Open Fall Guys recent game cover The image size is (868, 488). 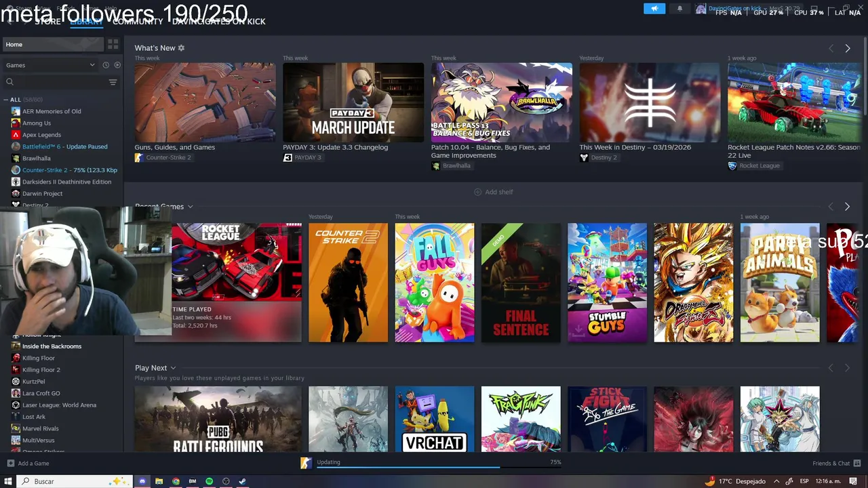point(435,283)
